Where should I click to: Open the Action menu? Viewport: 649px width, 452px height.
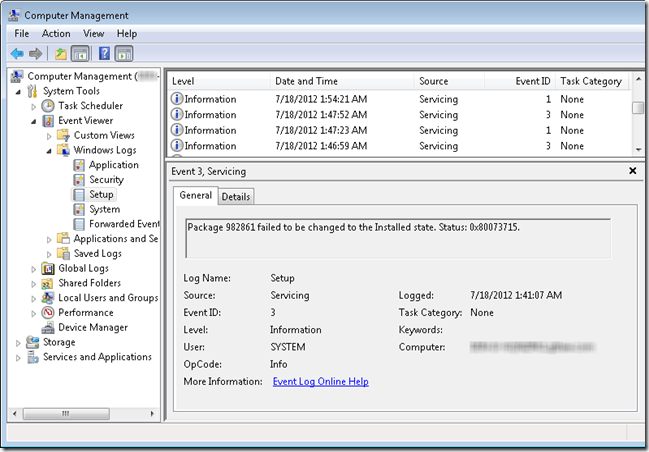56,33
